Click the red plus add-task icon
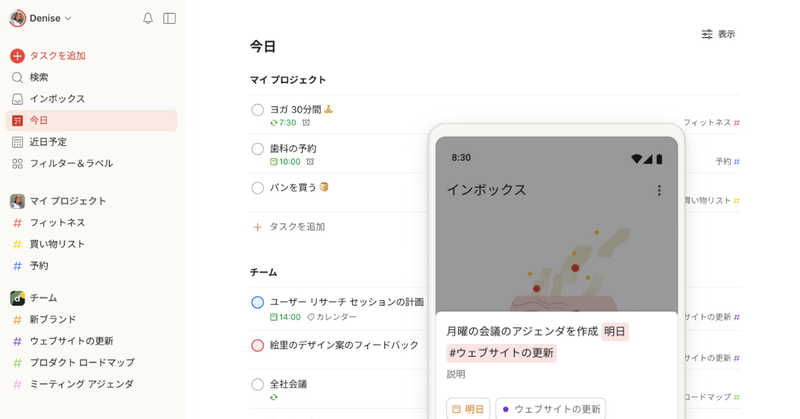The height and width of the screenshot is (419, 800). 17,56
